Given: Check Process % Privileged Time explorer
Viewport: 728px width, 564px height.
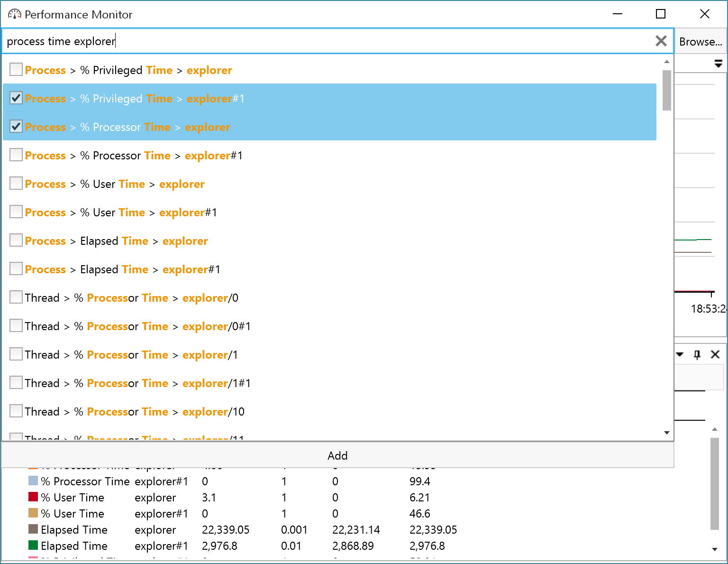Looking at the screenshot, I should pos(16,69).
